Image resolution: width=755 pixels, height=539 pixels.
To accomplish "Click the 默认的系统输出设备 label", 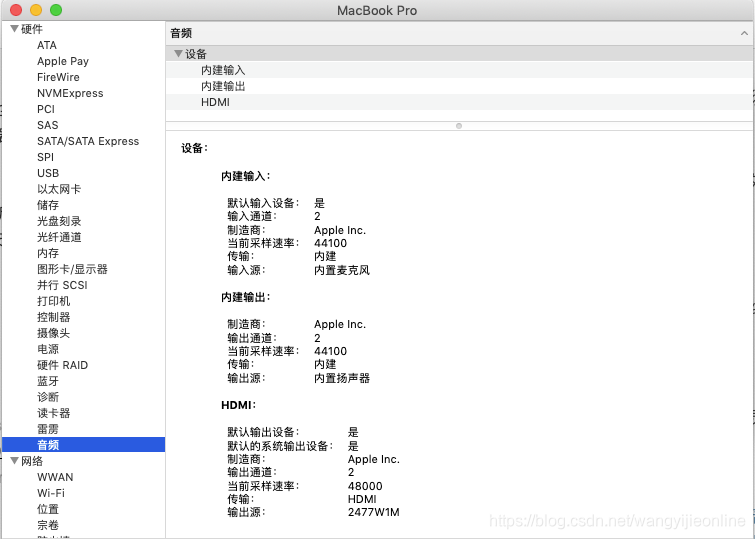I will point(280,446).
